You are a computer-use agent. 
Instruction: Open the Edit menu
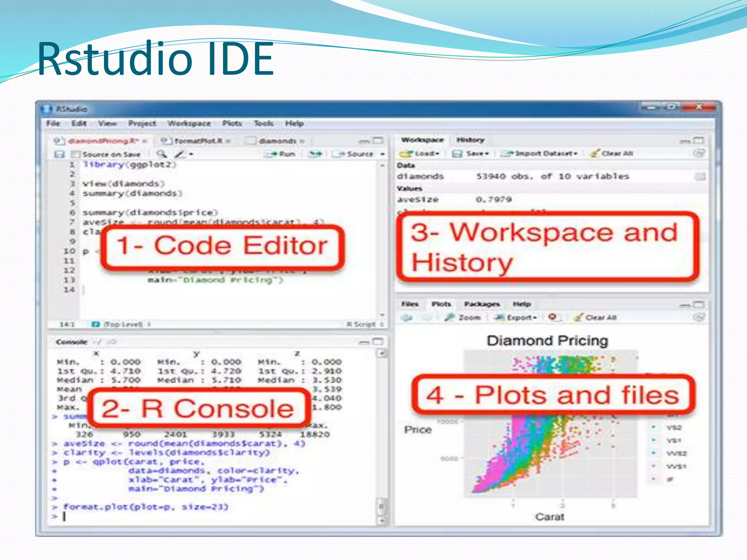click(79, 123)
